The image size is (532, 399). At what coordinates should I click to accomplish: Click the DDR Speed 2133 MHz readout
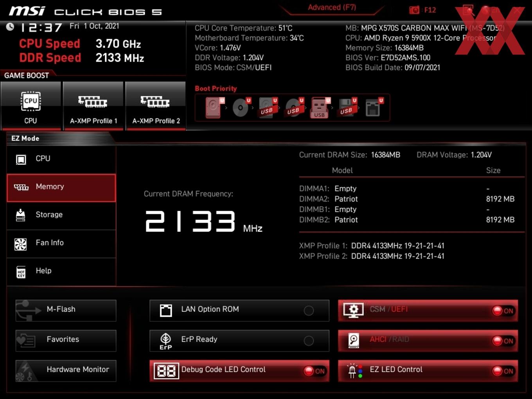pos(81,58)
